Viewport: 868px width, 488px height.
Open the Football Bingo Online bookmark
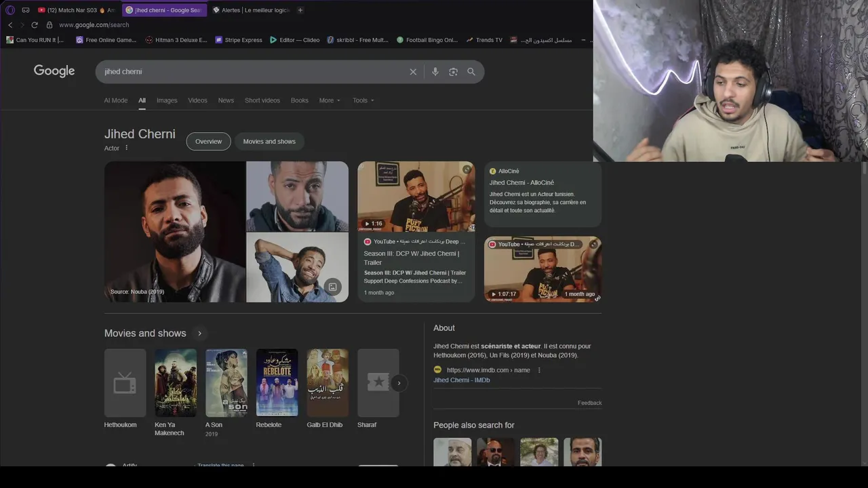(427, 40)
